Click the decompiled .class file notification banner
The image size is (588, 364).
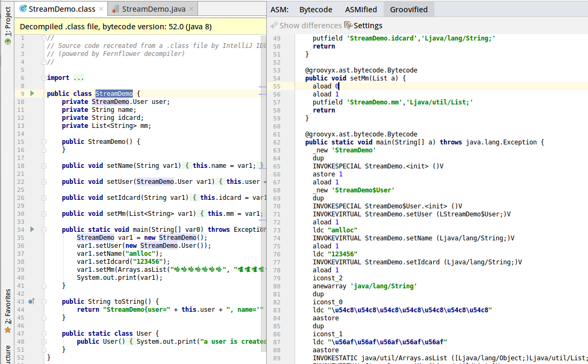(140, 27)
